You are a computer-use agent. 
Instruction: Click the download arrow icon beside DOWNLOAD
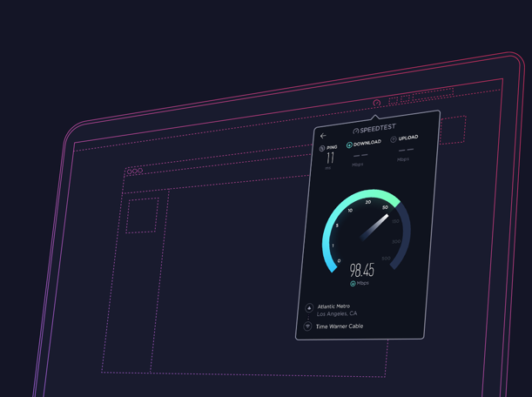(349, 145)
